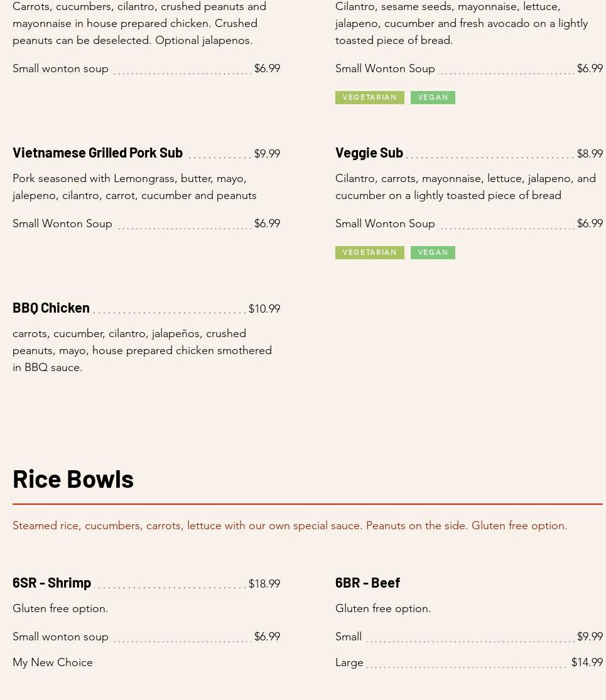Pick Small Wonton Soup under Grilled Pork Sub

coord(62,223)
